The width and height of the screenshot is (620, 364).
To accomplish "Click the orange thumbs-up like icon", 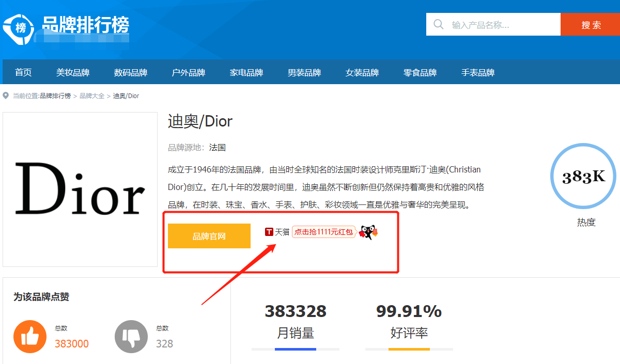I will click(x=30, y=337).
